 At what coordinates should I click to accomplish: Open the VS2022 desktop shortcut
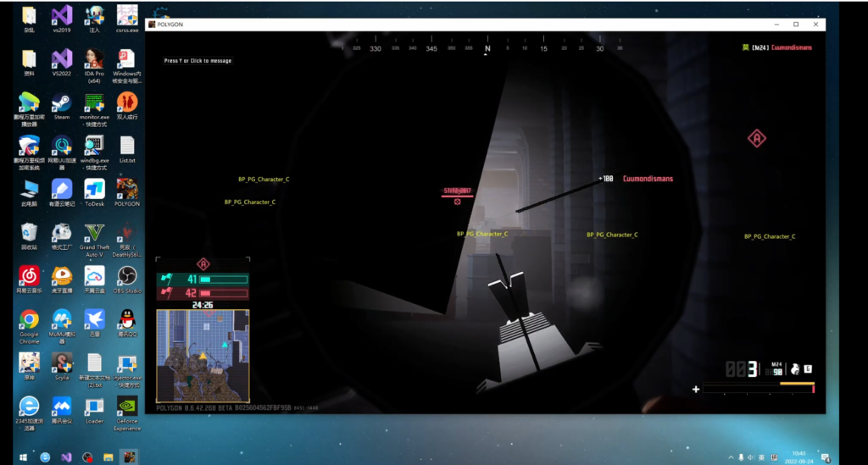[x=61, y=62]
